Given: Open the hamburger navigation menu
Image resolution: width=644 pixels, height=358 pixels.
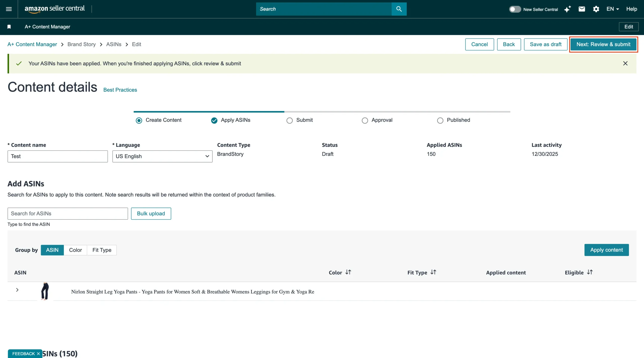Looking at the screenshot, I should (x=9, y=9).
